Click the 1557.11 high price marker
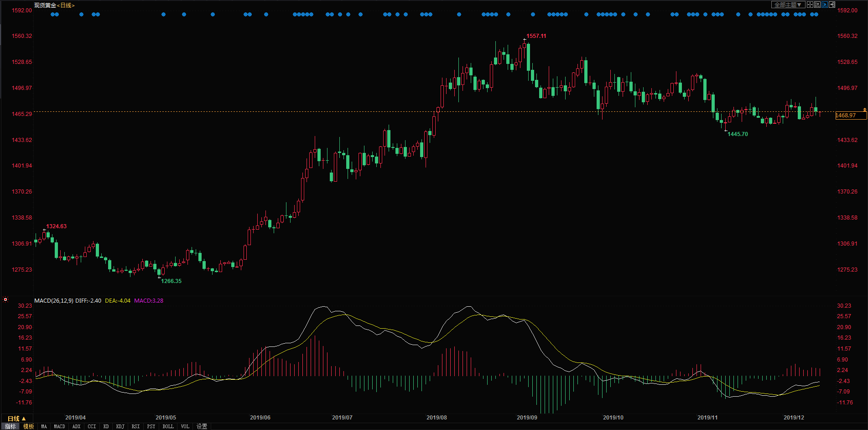Screen dimensions: 868x430 (x=536, y=36)
